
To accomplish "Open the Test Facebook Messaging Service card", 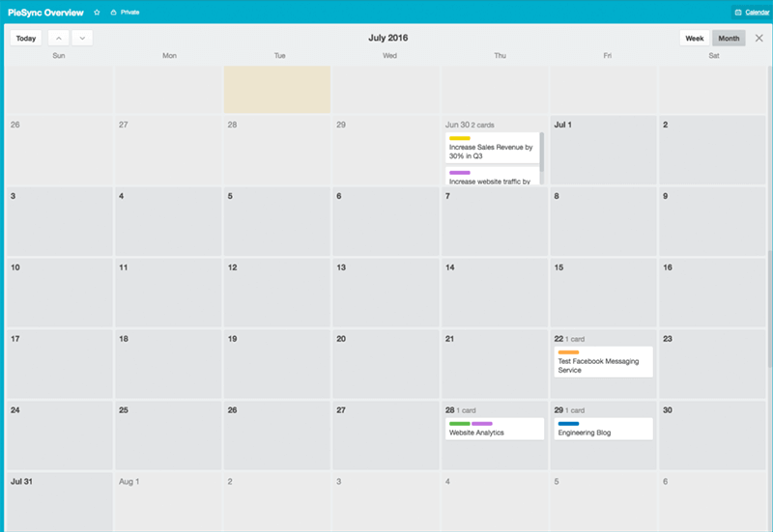I will 603,362.
